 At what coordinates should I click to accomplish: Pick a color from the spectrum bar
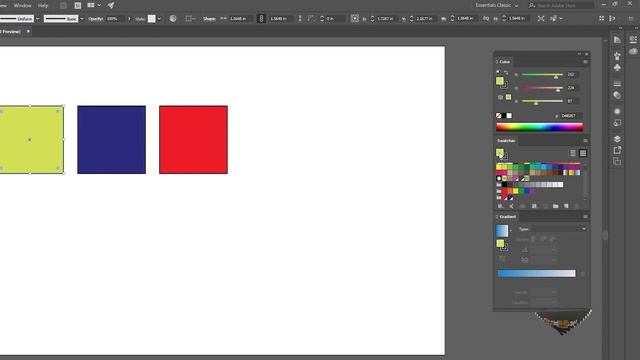click(539, 127)
